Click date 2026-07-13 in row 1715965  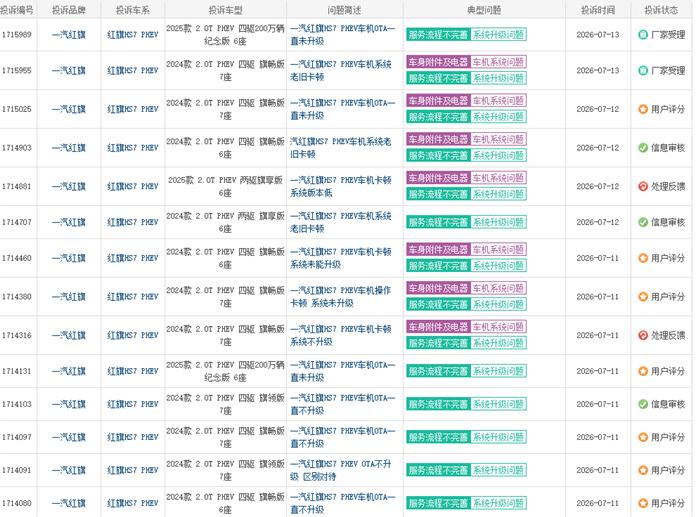pyautogui.click(x=598, y=71)
